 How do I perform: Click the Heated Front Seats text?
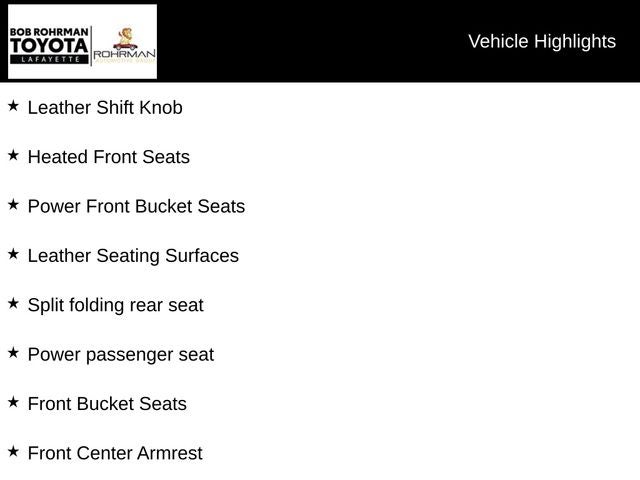(108, 157)
